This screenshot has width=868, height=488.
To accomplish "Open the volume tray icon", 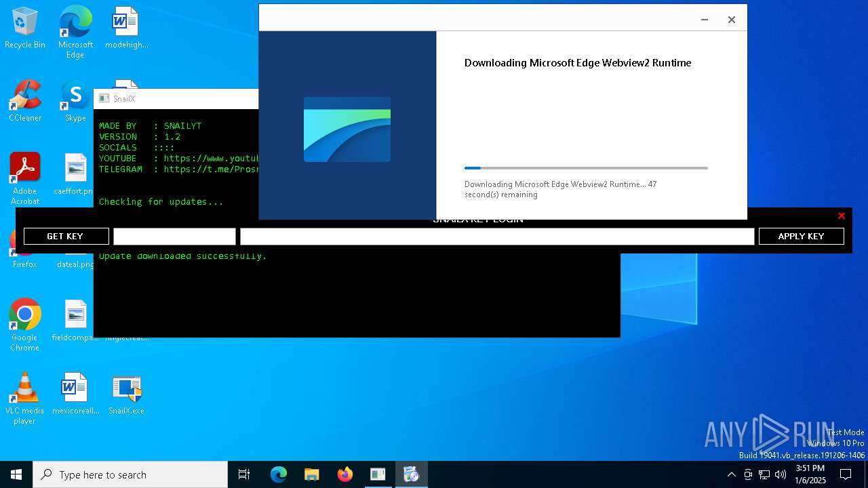I will [781, 474].
